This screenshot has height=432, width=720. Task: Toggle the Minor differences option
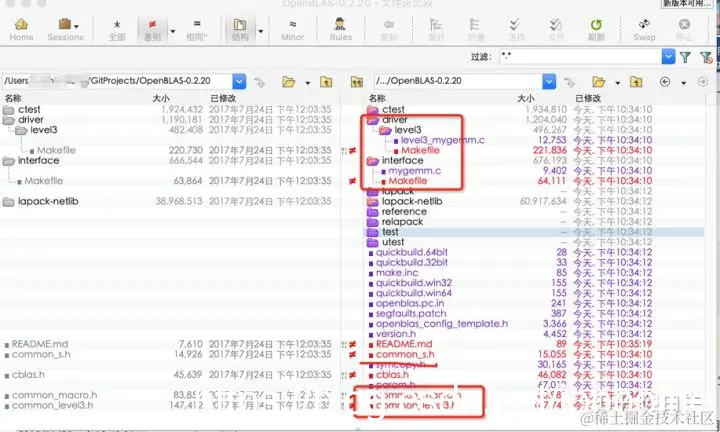point(292,29)
